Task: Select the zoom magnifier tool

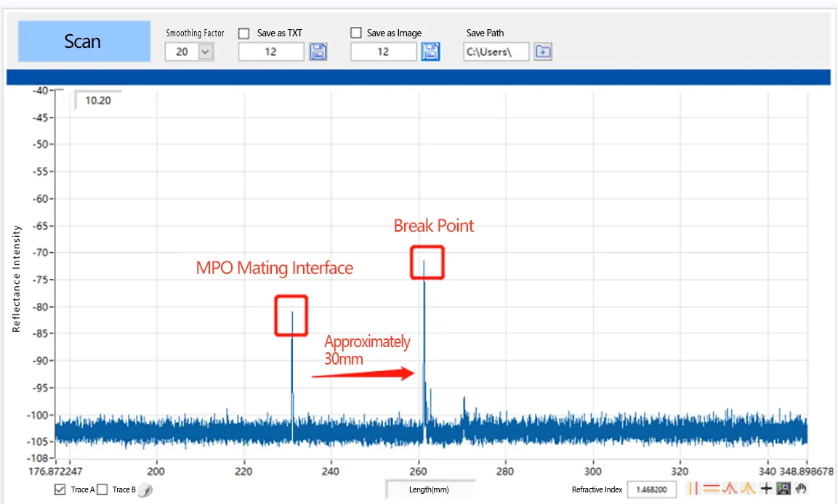Action: pyautogui.click(x=783, y=489)
